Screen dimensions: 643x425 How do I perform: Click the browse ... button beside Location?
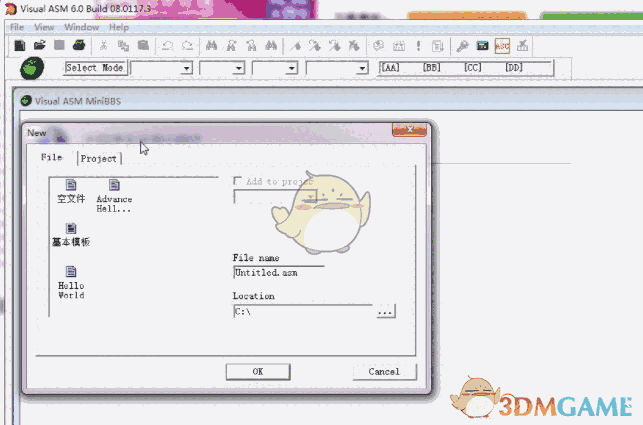385,312
